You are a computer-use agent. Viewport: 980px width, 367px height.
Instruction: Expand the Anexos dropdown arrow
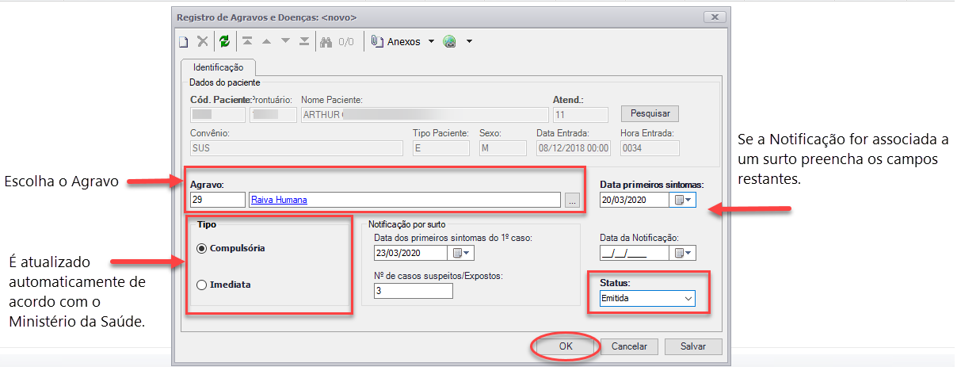[432, 42]
